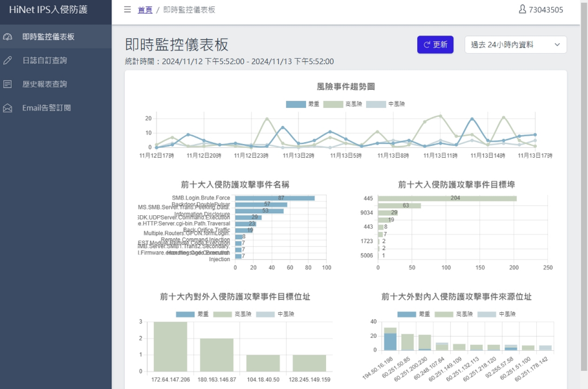Click the report icon for 歷史報表查詢
Screen dimensions: 588x389
pyautogui.click(x=8, y=84)
